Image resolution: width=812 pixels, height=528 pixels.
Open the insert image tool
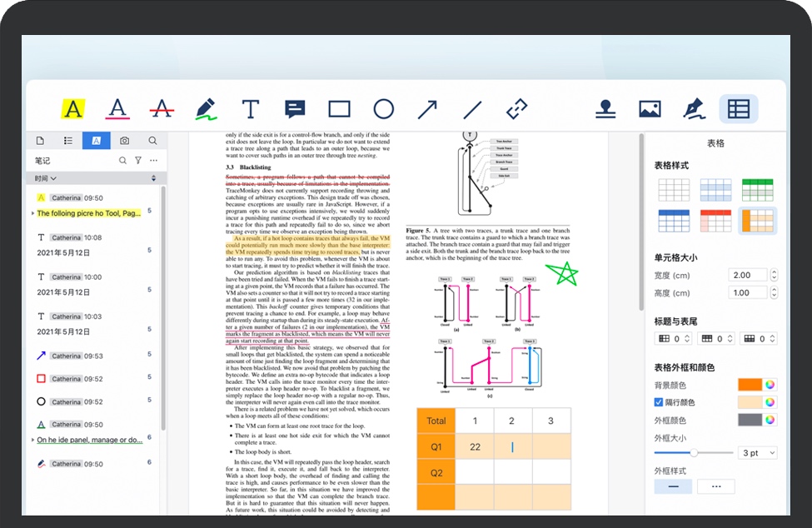[650, 108]
